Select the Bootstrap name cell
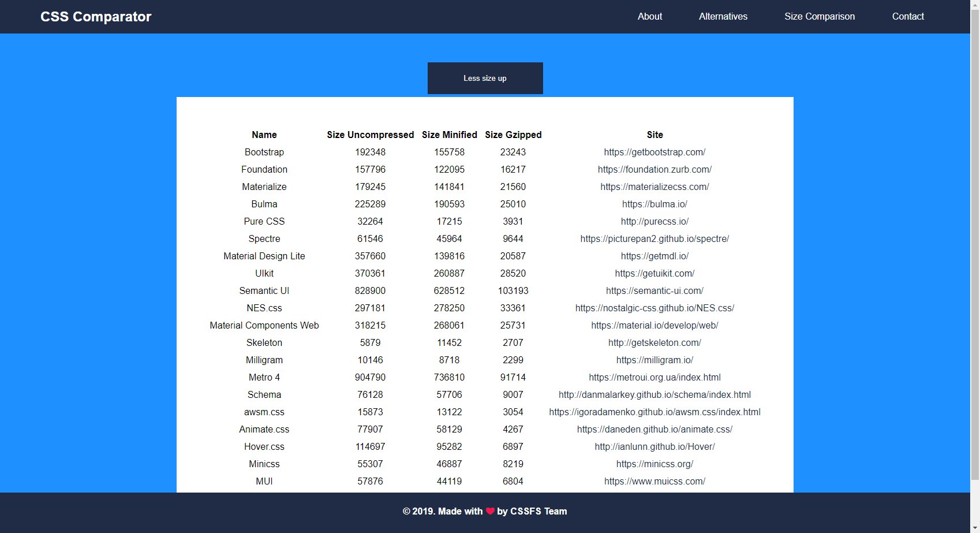The width and height of the screenshot is (980, 533). coord(264,152)
